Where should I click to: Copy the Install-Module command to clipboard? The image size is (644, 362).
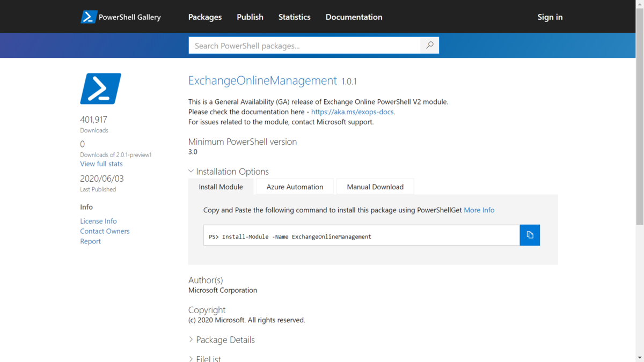click(x=530, y=235)
